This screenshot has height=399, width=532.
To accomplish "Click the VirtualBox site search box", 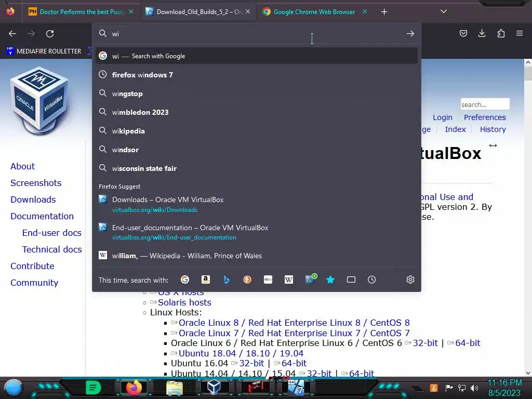I will (x=485, y=104).
